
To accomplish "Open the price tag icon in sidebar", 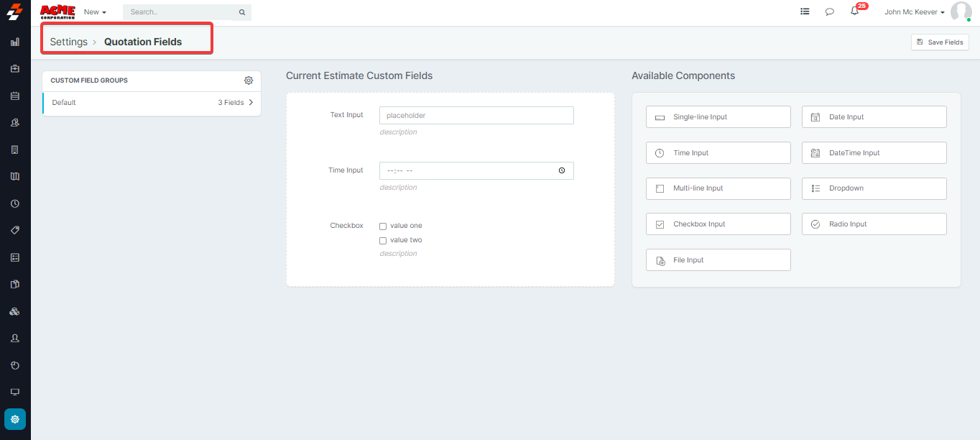I will (x=15, y=230).
